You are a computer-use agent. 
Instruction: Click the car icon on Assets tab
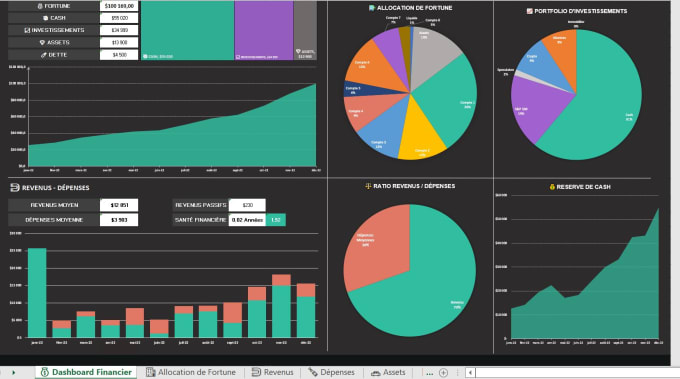[x=376, y=372]
